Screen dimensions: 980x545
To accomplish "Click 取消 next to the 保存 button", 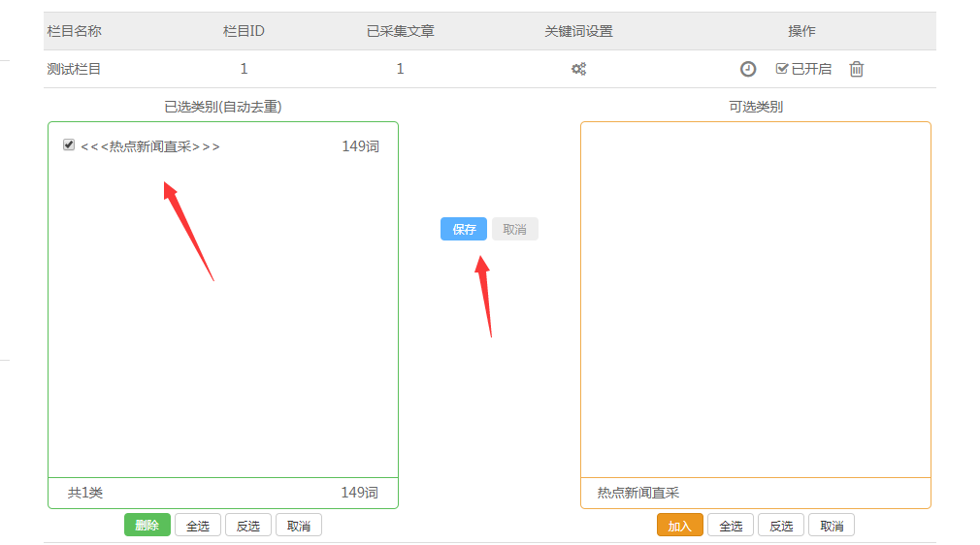I will 514,229.
